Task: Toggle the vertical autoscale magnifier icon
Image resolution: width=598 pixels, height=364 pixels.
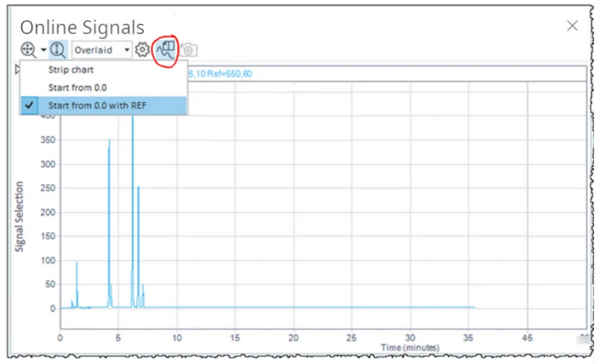Action: tap(58, 49)
